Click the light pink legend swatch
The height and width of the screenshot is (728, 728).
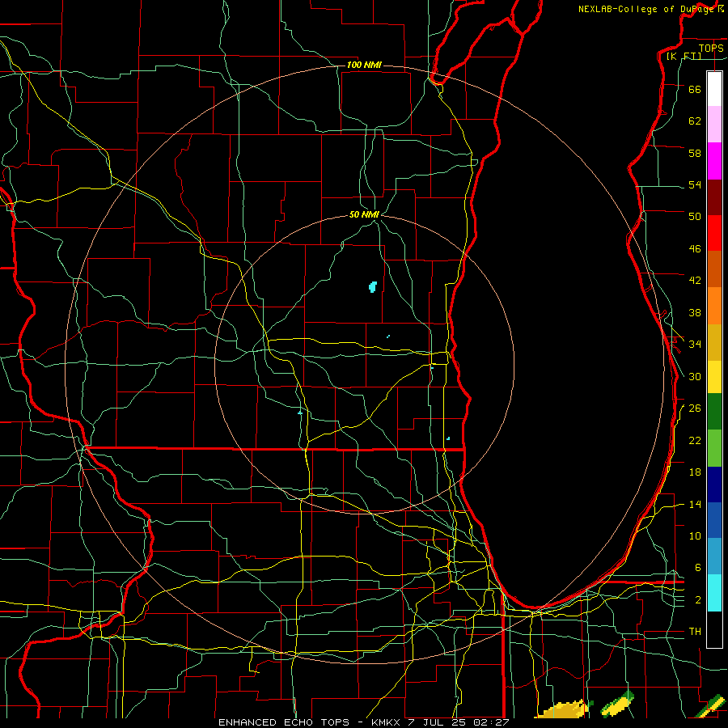[714, 124]
